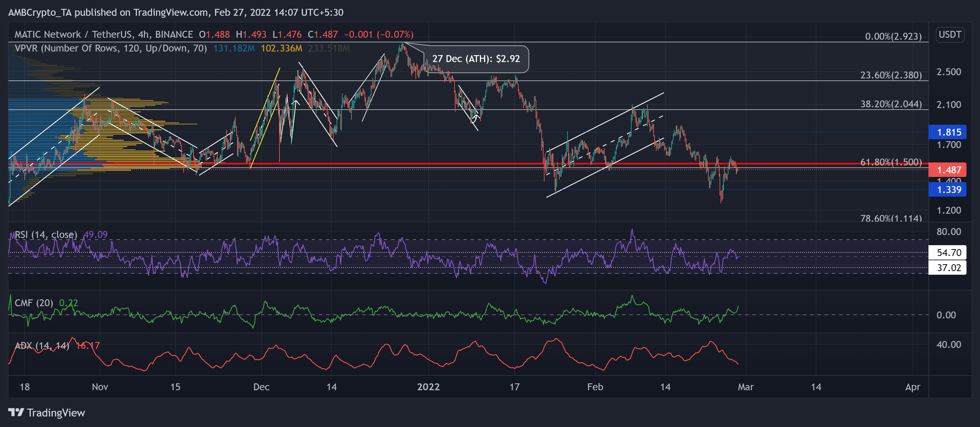Click the 2.100 price axis value

pos(948,105)
